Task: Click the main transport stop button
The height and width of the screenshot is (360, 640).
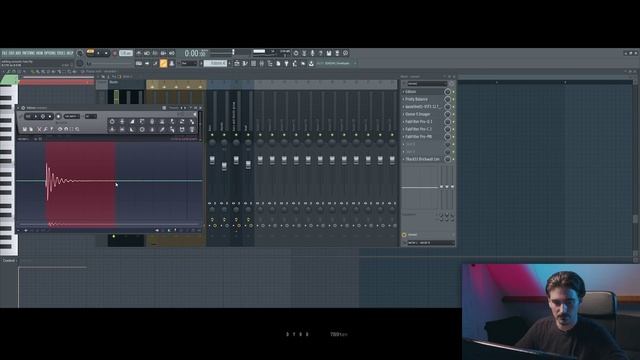Action: pyautogui.click(x=106, y=53)
